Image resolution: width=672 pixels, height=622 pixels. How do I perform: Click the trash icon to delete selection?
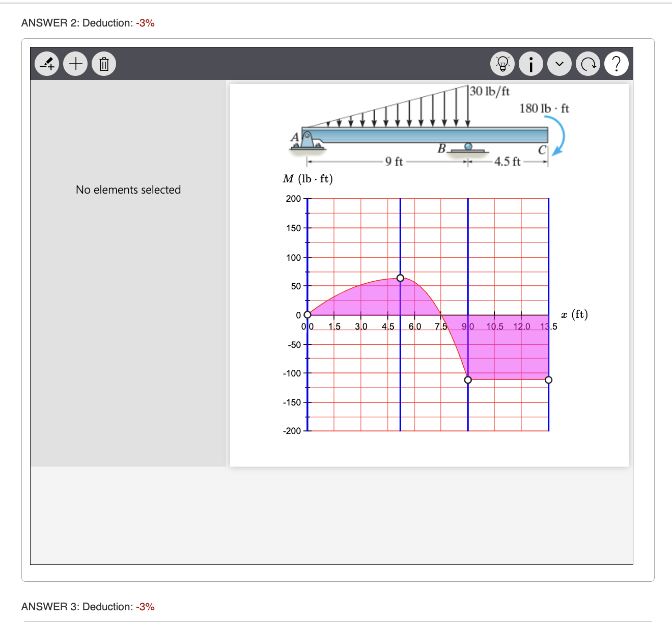pos(103,64)
